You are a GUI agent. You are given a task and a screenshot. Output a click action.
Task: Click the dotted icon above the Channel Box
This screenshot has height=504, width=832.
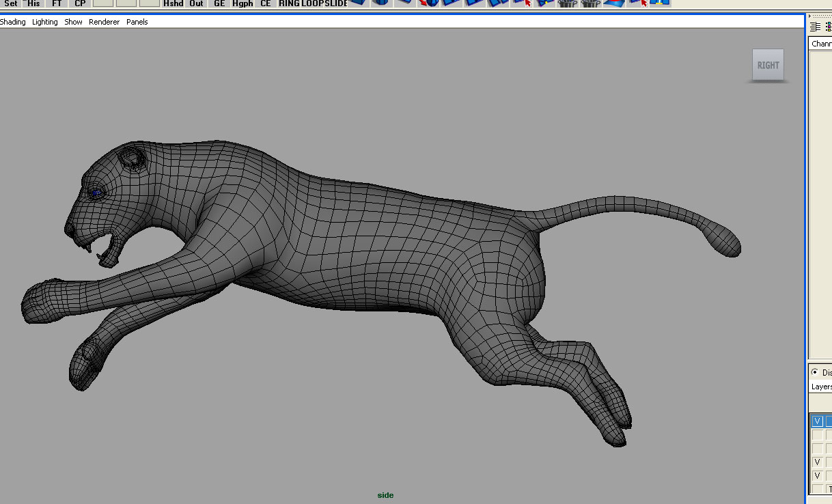827,27
